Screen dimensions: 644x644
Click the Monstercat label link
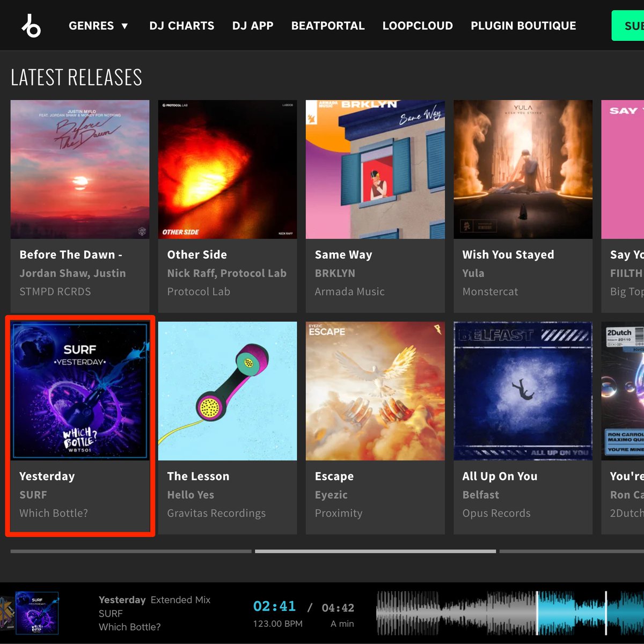coord(490,291)
